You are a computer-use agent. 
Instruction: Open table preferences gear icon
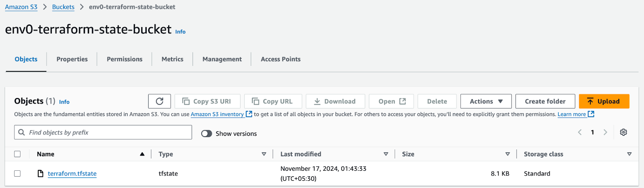coord(623,132)
